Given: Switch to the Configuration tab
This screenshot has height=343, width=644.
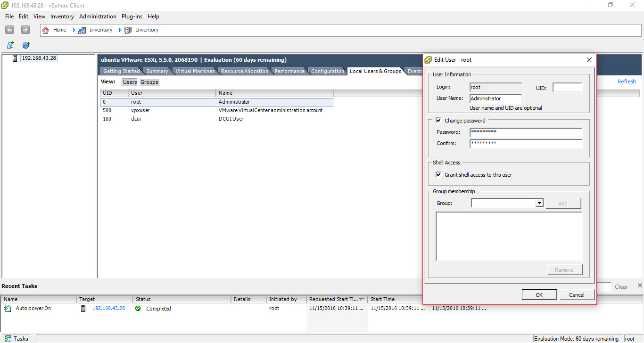Looking at the screenshot, I should click(x=328, y=71).
